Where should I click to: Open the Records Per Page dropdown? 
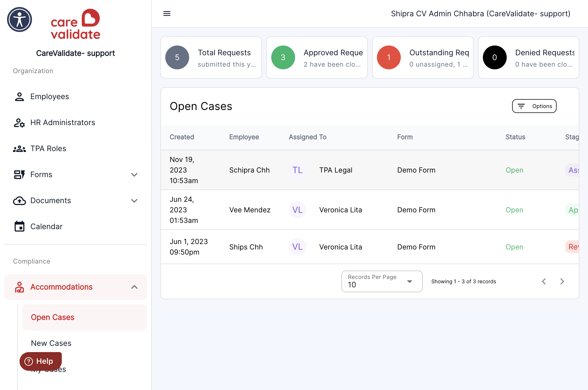pos(382,281)
